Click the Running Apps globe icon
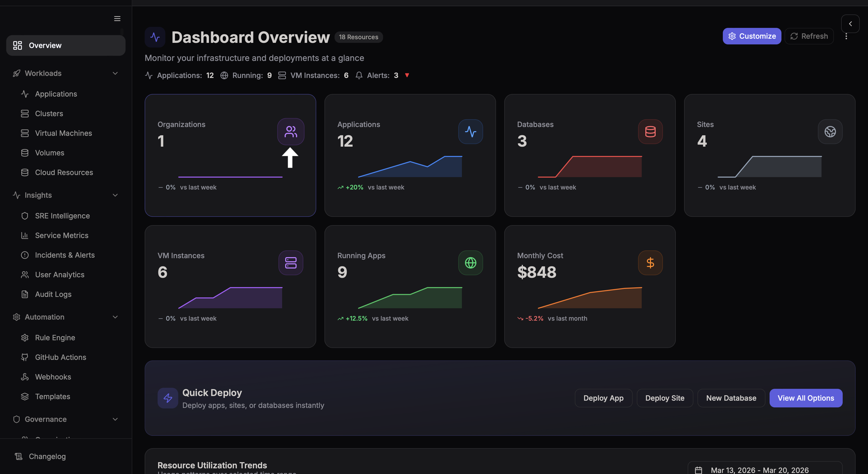 [x=470, y=263]
